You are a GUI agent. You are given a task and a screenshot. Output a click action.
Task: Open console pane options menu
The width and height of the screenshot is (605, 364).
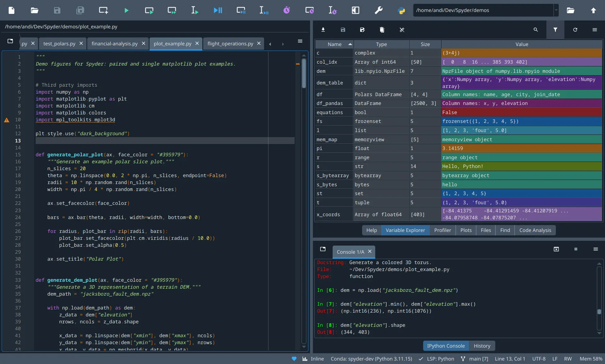596,249
